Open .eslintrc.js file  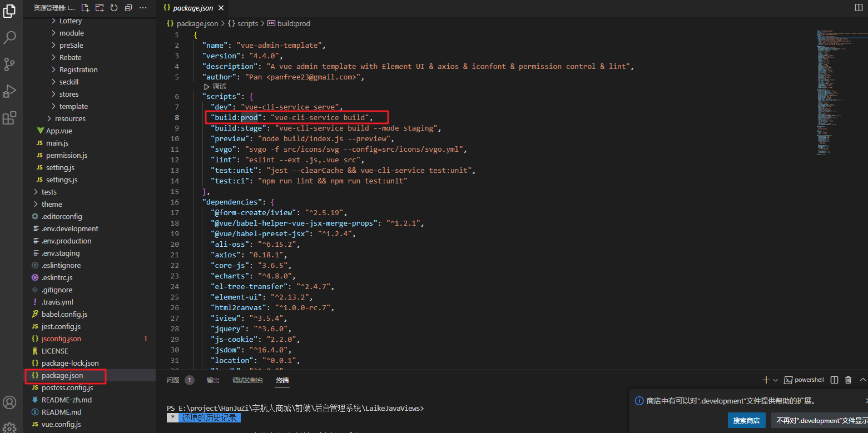(x=57, y=277)
